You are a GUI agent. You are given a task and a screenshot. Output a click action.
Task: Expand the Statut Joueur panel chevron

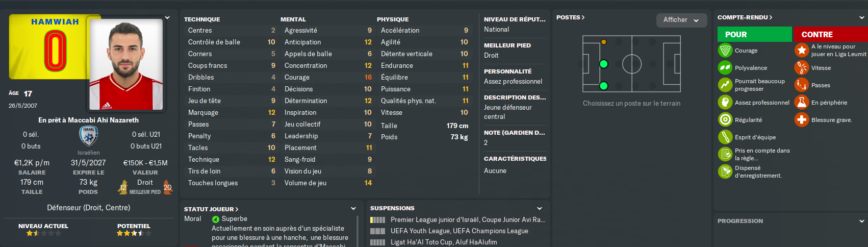(353, 208)
